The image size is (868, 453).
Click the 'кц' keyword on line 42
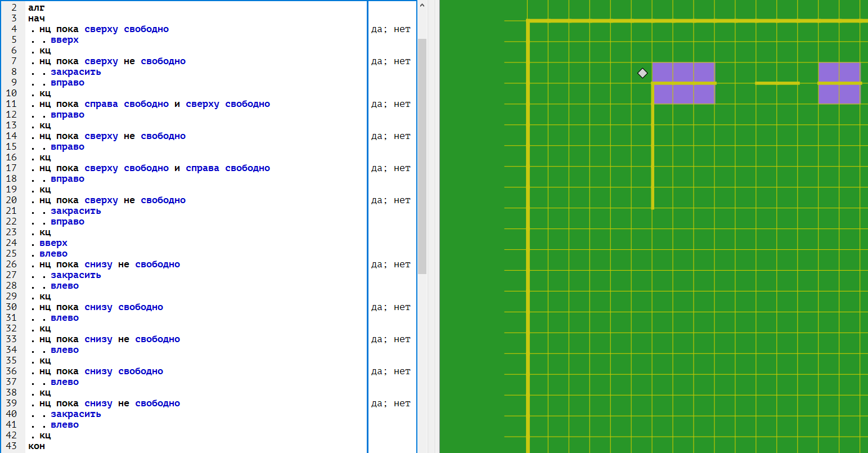45,436
